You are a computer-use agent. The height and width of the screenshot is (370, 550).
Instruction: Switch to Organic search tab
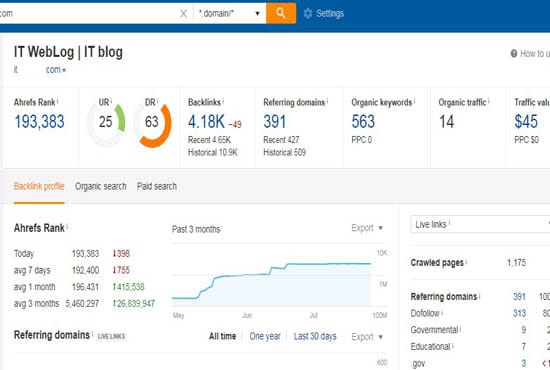click(x=100, y=186)
